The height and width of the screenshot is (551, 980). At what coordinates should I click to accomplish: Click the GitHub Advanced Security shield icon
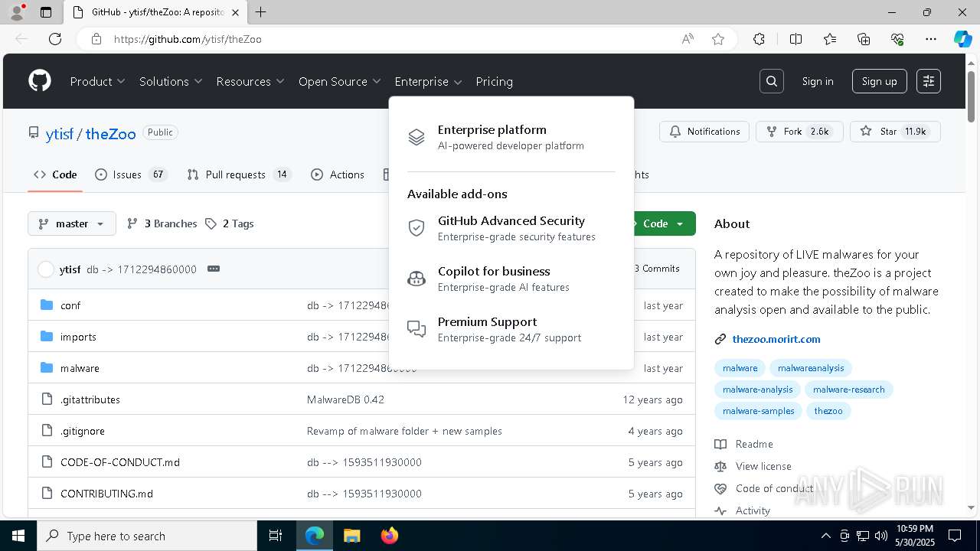pos(416,228)
